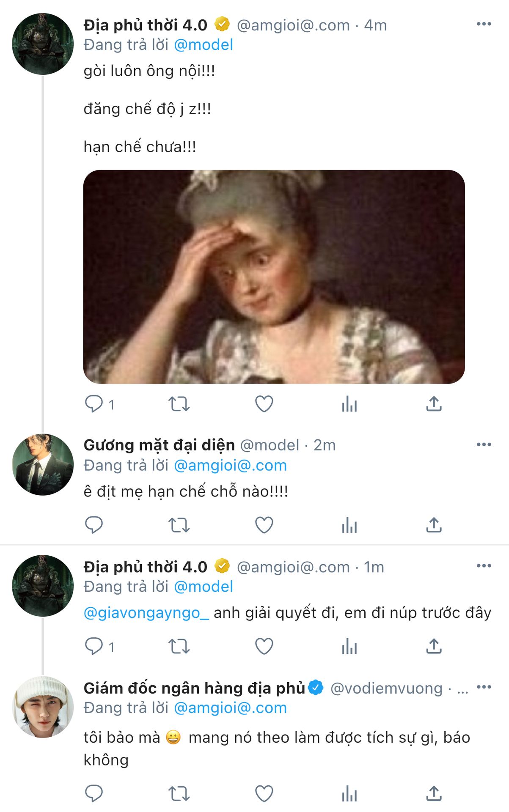Like the tweet 'hạn chế chỗ nào!!!!'
The image size is (509, 812).
[264, 525]
